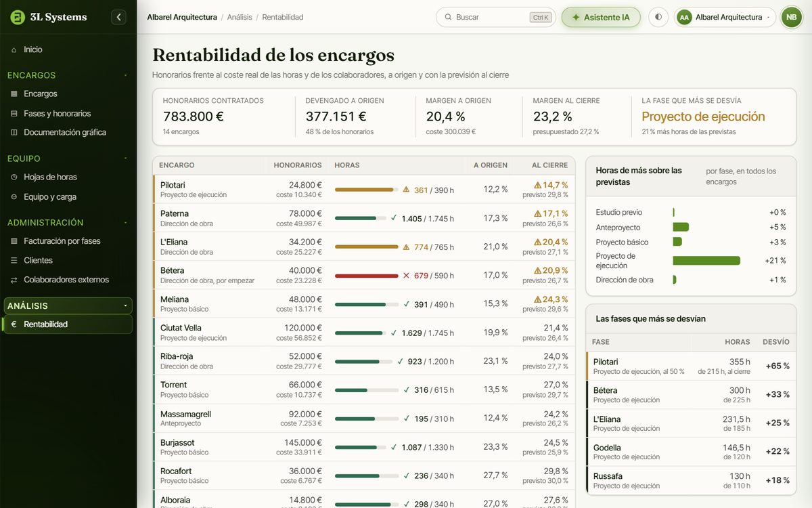Toggle the dark/light theme button
This screenshot has width=812, height=508.
[658, 18]
